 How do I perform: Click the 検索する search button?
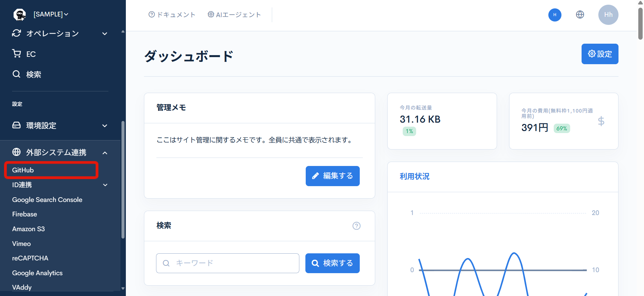point(332,263)
